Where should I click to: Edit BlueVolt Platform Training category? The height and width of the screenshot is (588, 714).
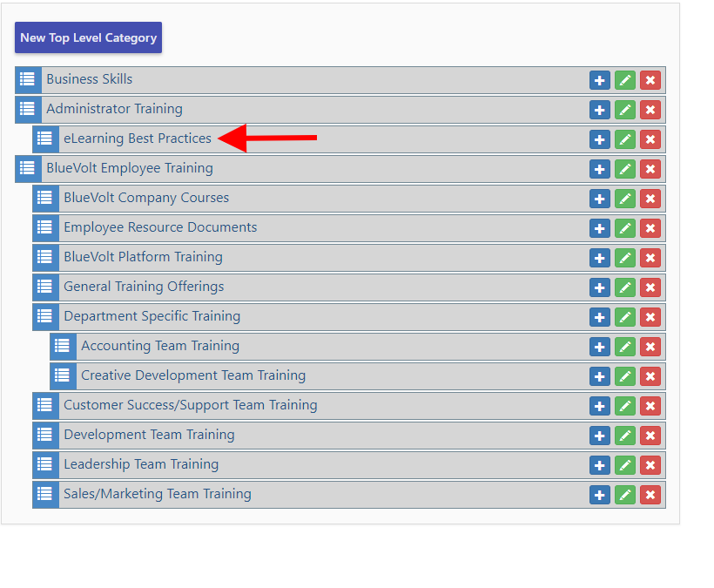pos(625,258)
